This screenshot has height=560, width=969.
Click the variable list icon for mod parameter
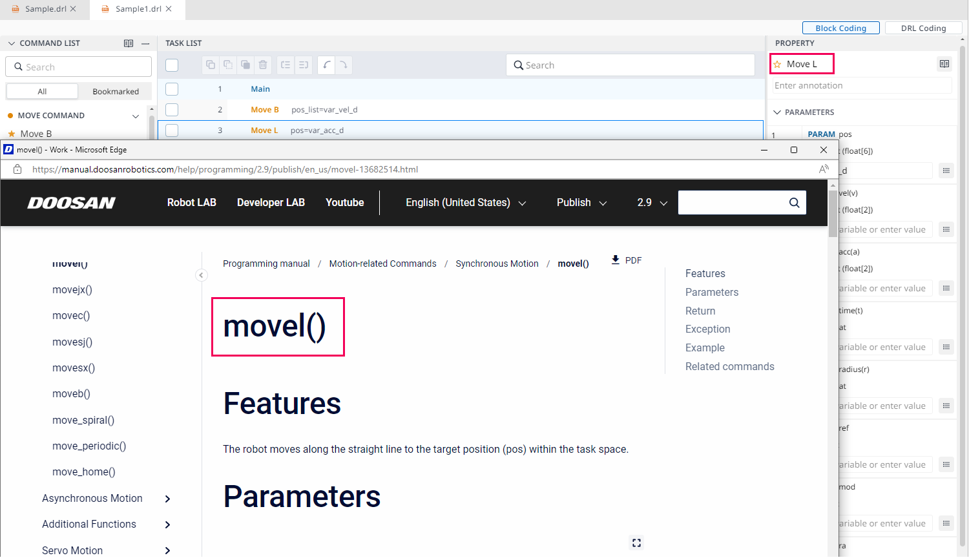tap(946, 523)
